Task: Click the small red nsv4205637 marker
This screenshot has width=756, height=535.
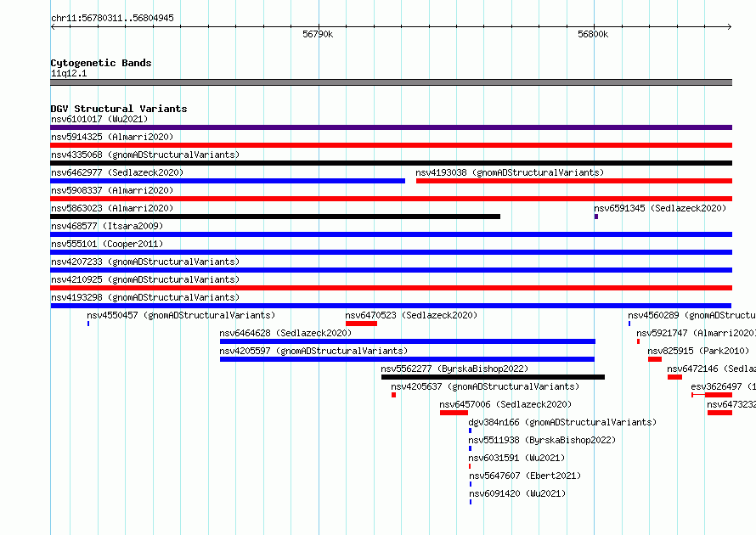Action: pos(393,395)
